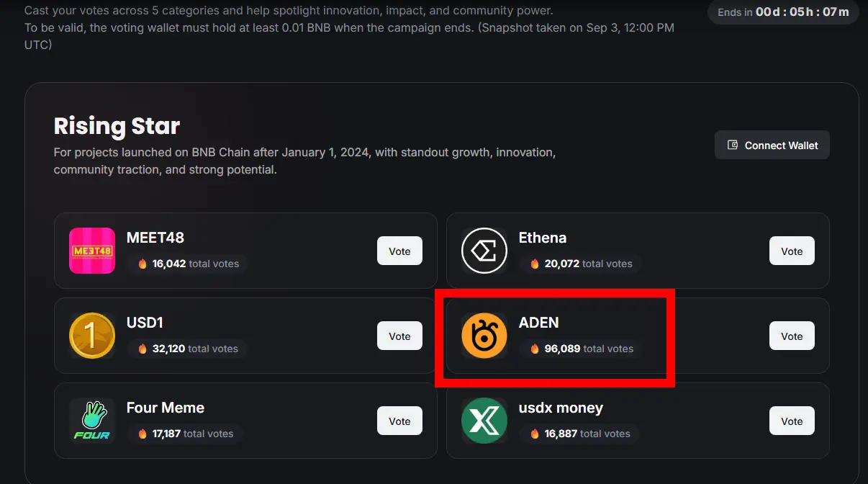868x484 pixels.
Task: Click the Four Meme hand logo
Action: pyautogui.click(x=92, y=421)
